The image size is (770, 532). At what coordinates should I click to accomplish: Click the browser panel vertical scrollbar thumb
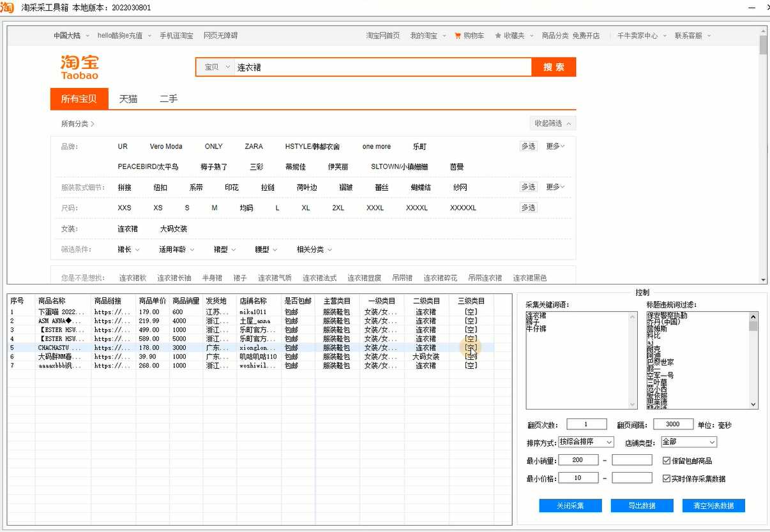[x=763, y=45]
